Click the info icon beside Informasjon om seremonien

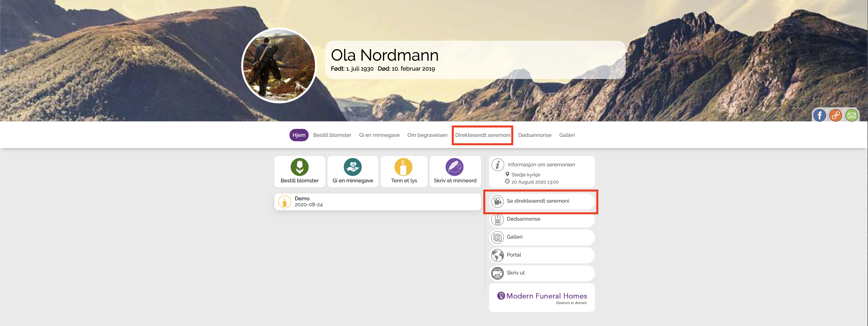pos(497,165)
